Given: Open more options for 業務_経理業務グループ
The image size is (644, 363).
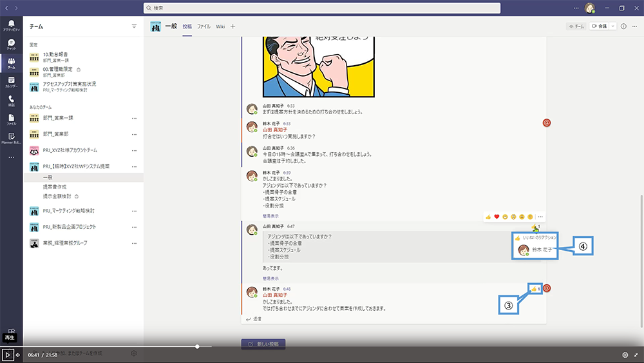Looking at the screenshot, I should tap(134, 243).
